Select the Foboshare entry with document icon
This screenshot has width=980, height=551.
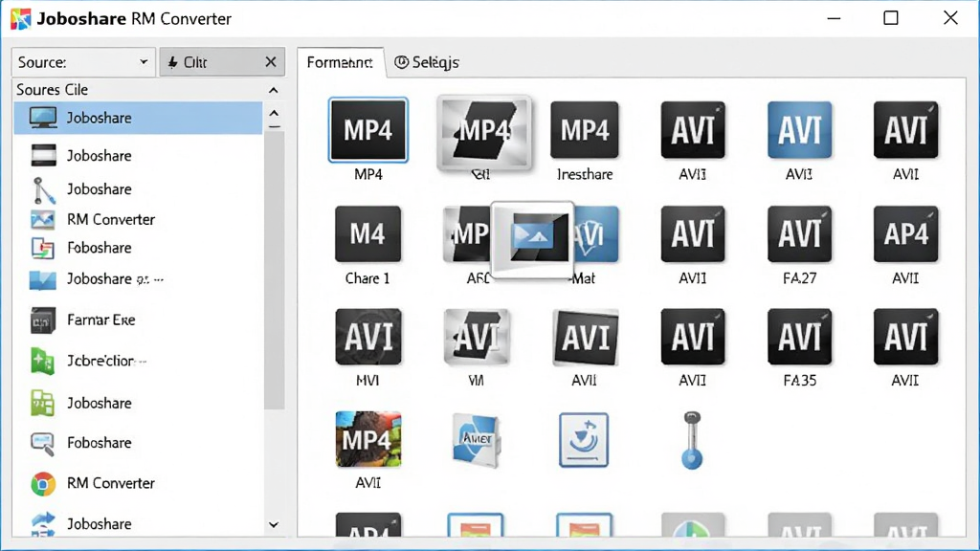(x=138, y=248)
